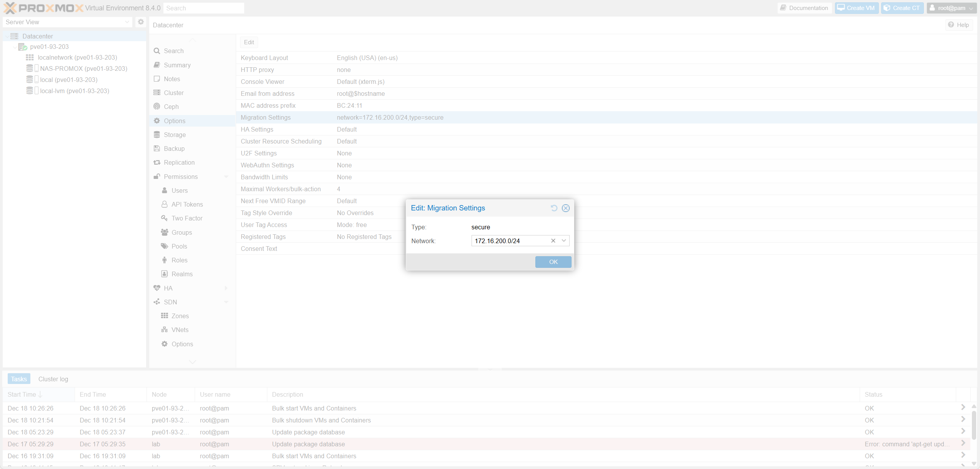Expand the Permissions section
Image resolution: width=980 pixels, height=469 pixels.
tap(226, 177)
